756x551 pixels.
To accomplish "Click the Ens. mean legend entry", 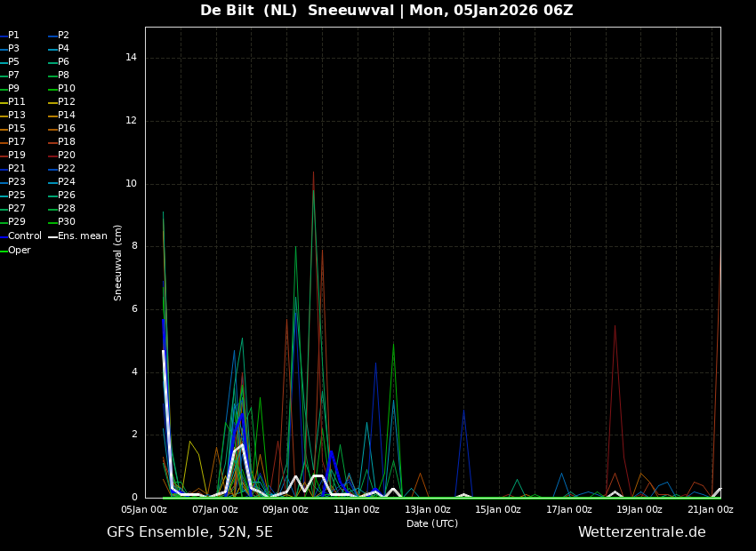I will point(78,236).
